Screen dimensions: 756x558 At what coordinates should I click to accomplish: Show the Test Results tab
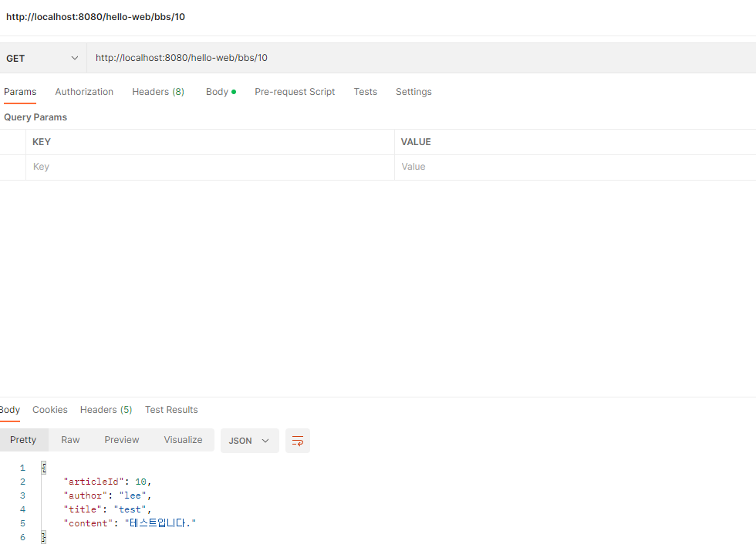click(x=171, y=410)
